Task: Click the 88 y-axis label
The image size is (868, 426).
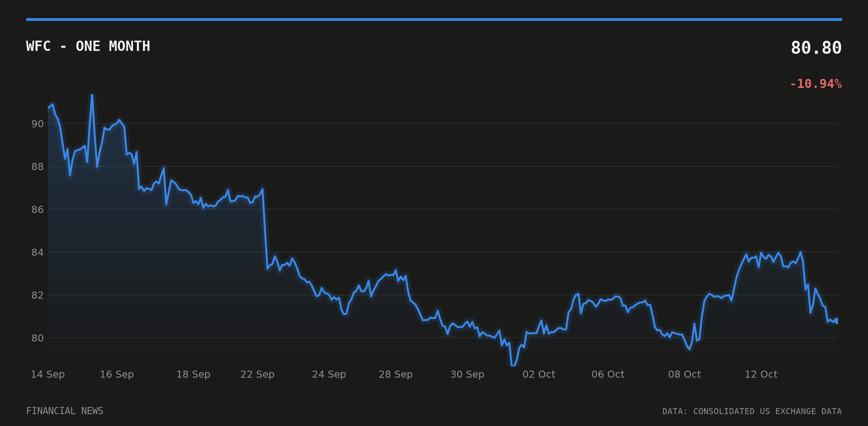Action: [37, 166]
